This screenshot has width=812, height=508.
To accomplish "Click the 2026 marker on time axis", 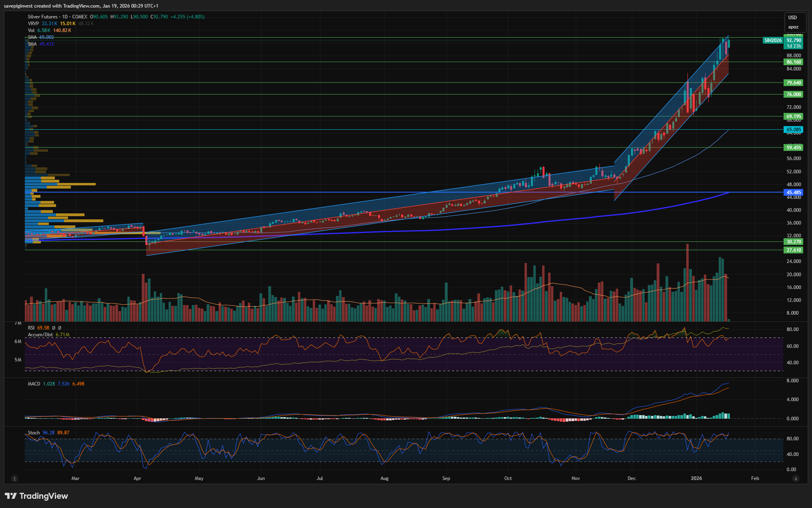I will [x=696, y=478].
